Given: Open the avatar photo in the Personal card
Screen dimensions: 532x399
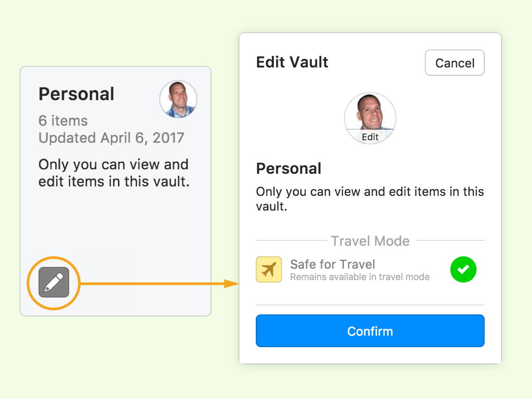Looking at the screenshot, I should [x=178, y=99].
